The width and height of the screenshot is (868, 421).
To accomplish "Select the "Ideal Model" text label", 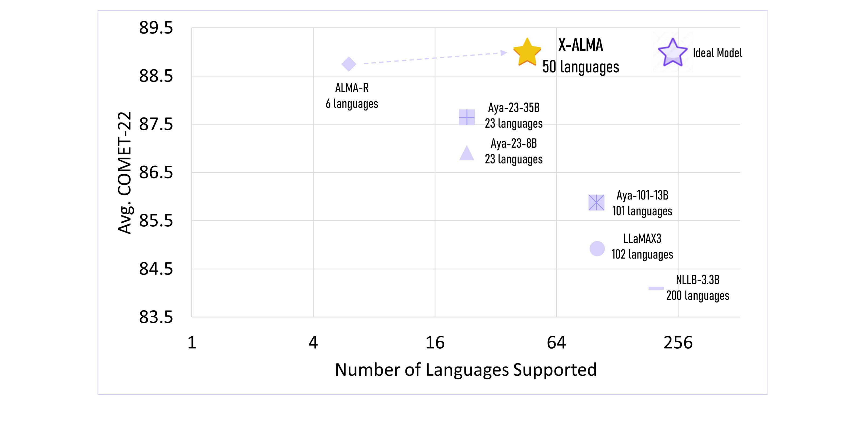I will pyautogui.click(x=717, y=53).
